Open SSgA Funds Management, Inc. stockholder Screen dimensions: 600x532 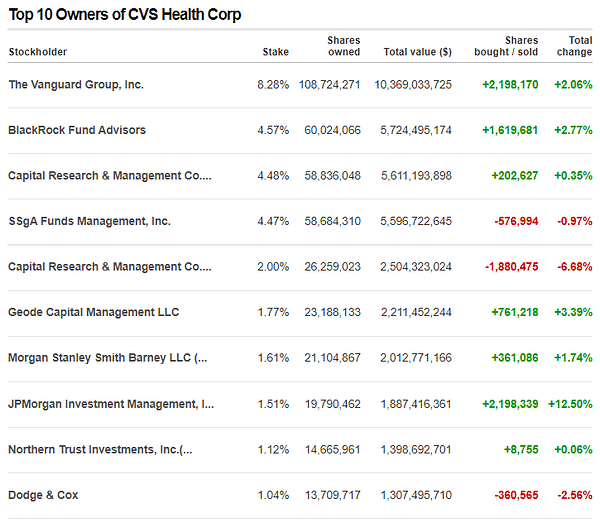tap(90, 221)
